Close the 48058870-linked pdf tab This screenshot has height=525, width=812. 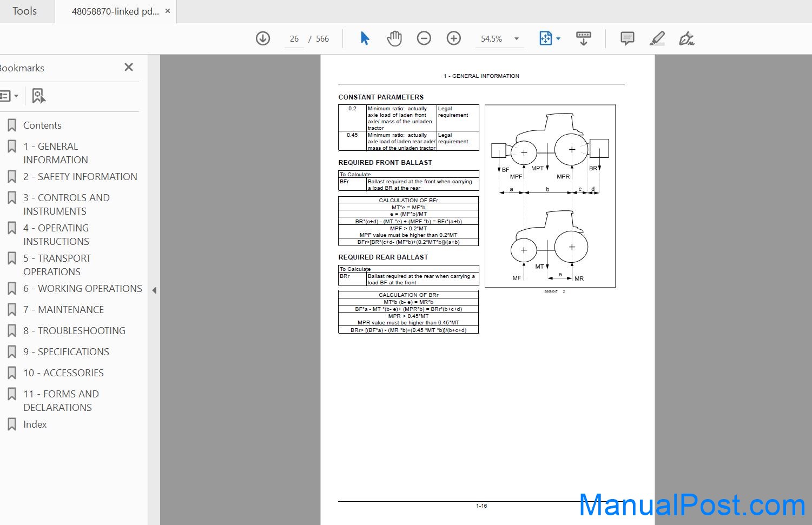coord(168,11)
